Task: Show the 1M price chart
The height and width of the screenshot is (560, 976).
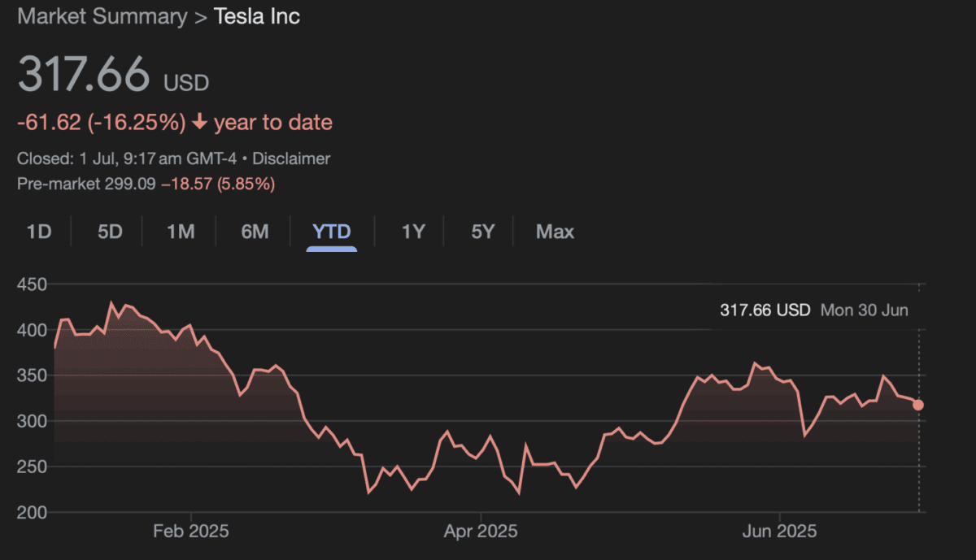Action: click(x=181, y=232)
